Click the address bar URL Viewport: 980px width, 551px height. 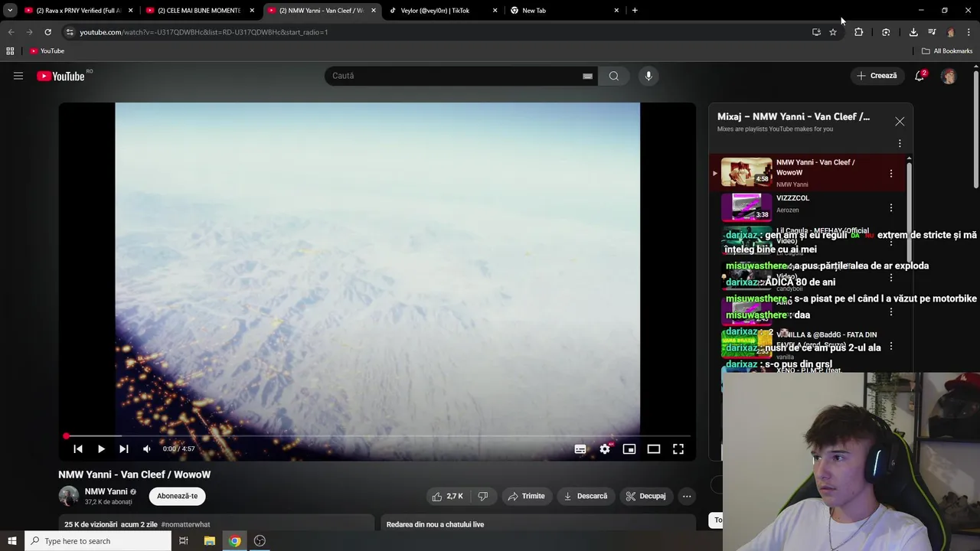pos(204,32)
